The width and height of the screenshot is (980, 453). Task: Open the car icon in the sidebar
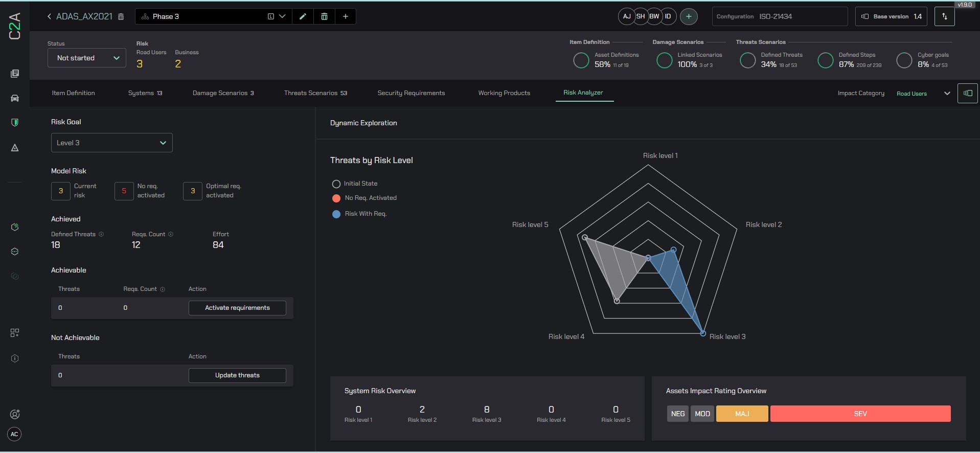coord(15,98)
